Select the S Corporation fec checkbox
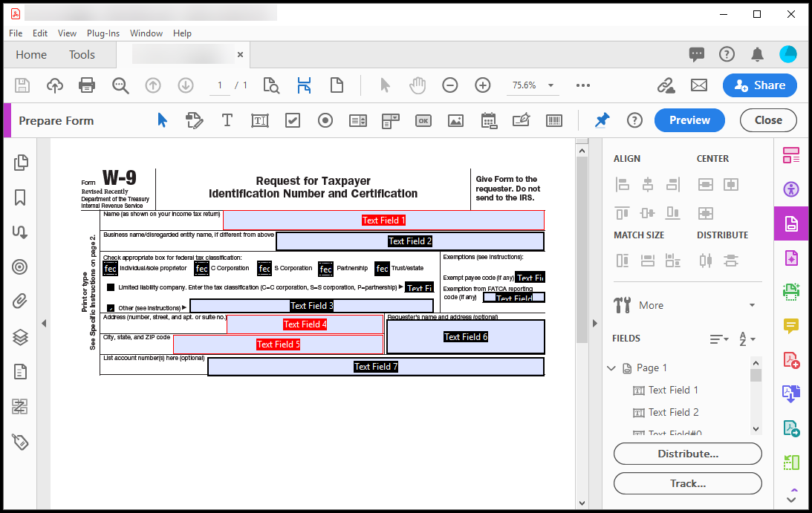 pos(264,269)
